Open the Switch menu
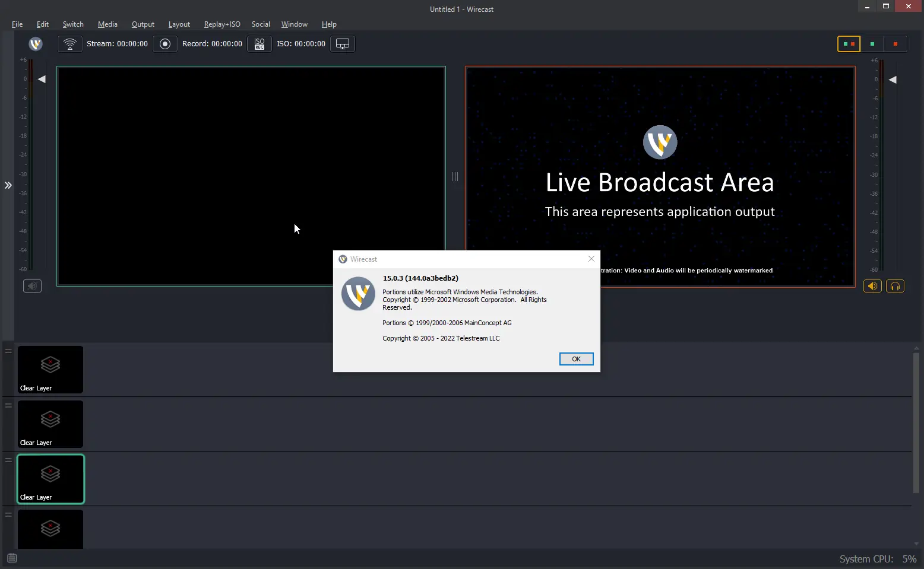 pyautogui.click(x=73, y=24)
